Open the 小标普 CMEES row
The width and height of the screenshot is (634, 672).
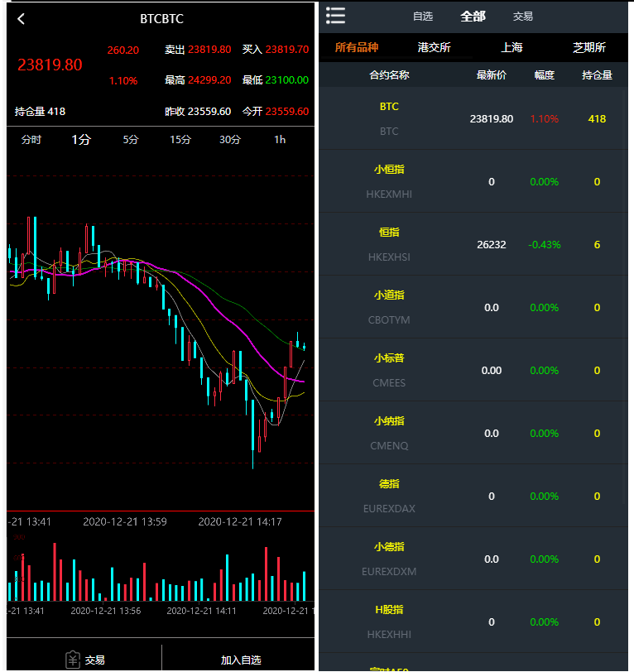(x=473, y=371)
